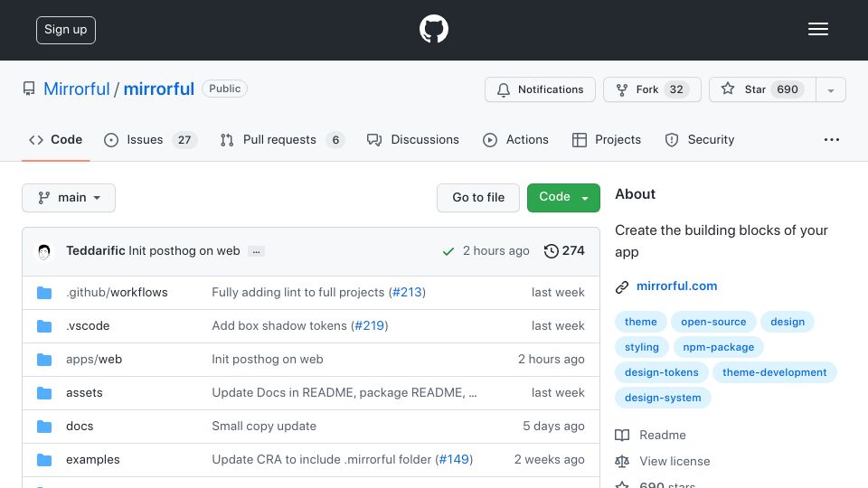Image resolution: width=868 pixels, height=488 pixels.
Task: Fork the repository
Action: (652, 89)
